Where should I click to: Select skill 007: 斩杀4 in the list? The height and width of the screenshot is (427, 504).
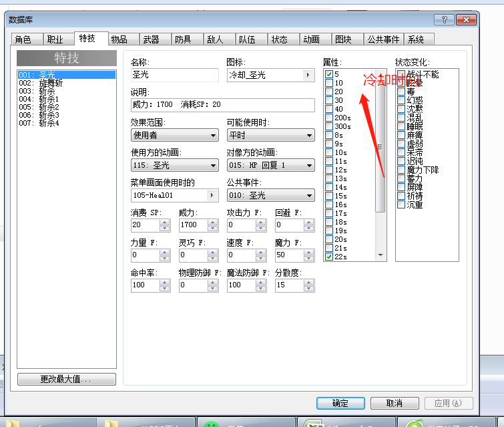(x=67, y=123)
